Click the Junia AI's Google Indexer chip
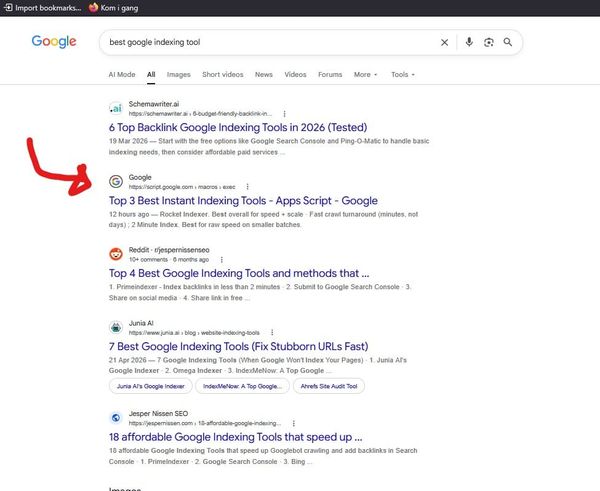The image size is (600, 491). tap(151, 386)
